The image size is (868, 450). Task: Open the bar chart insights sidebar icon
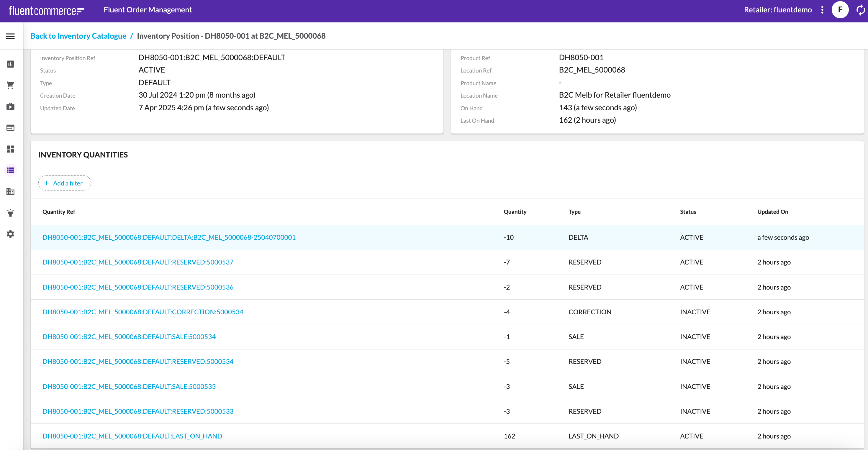10,64
